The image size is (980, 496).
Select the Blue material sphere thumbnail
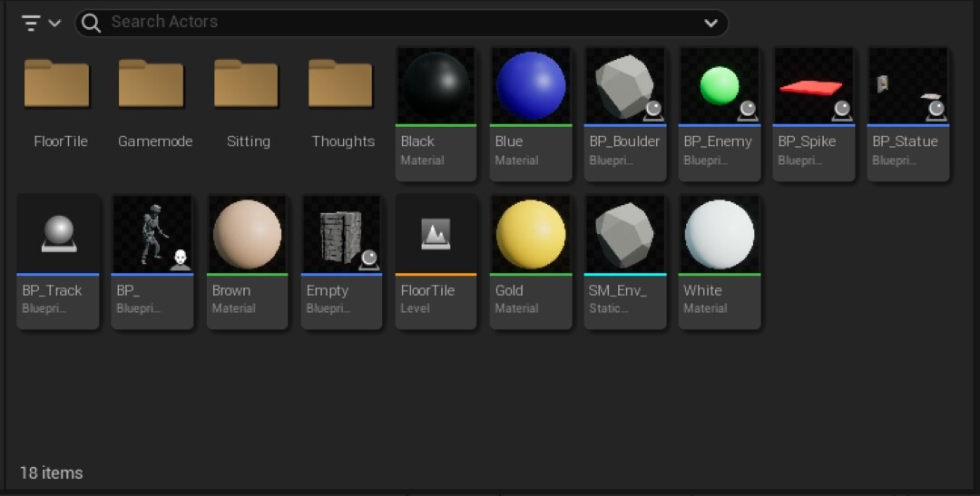531,85
